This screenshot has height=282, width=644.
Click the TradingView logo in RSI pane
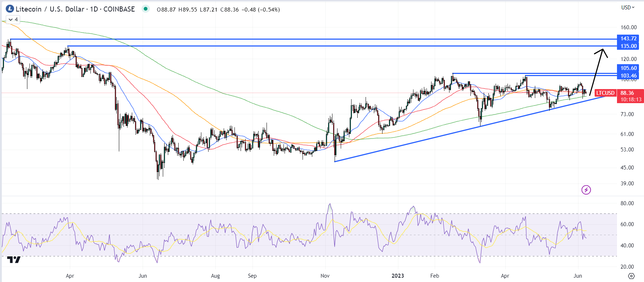coord(14,259)
